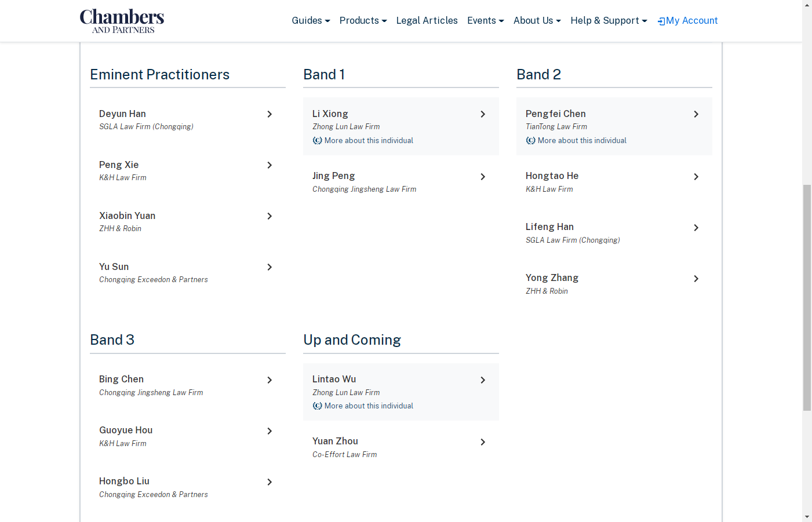Open Bing Chen's profile
The width and height of the screenshot is (812, 522).
click(x=121, y=379)
